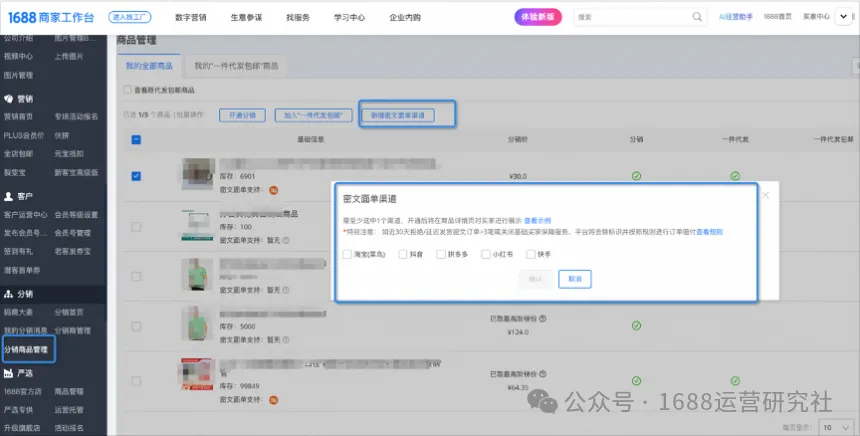Image resolution: width=860 pixels, height=436 pixels.
Task: Uncheck the product row with 库存 6901
Action: click(136, 176)
